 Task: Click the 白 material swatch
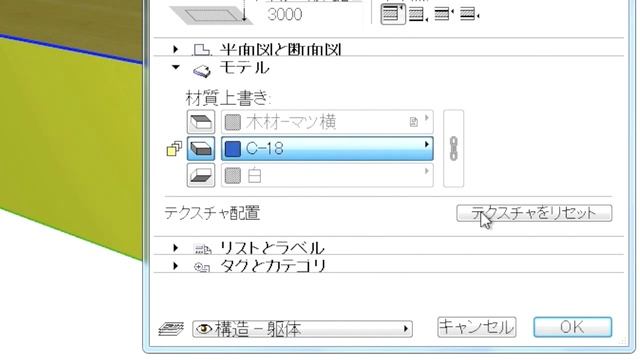pyautogui.click(x=233, y=176)
